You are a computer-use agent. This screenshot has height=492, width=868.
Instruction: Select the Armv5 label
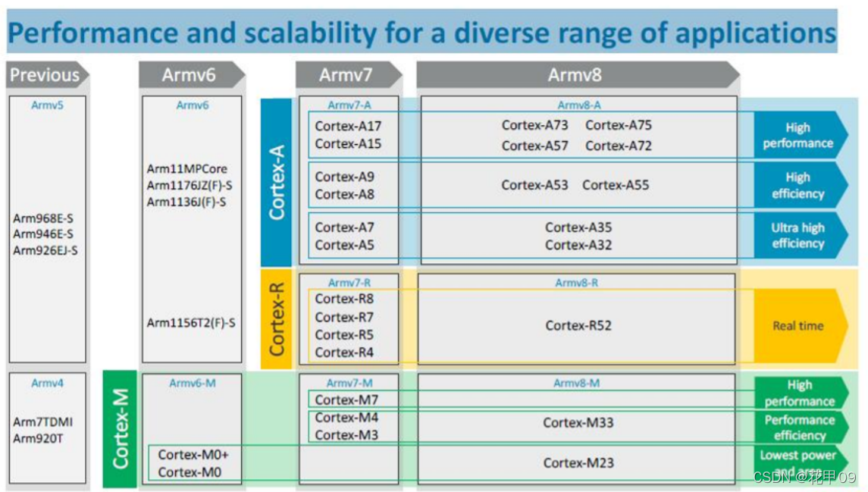47,105
